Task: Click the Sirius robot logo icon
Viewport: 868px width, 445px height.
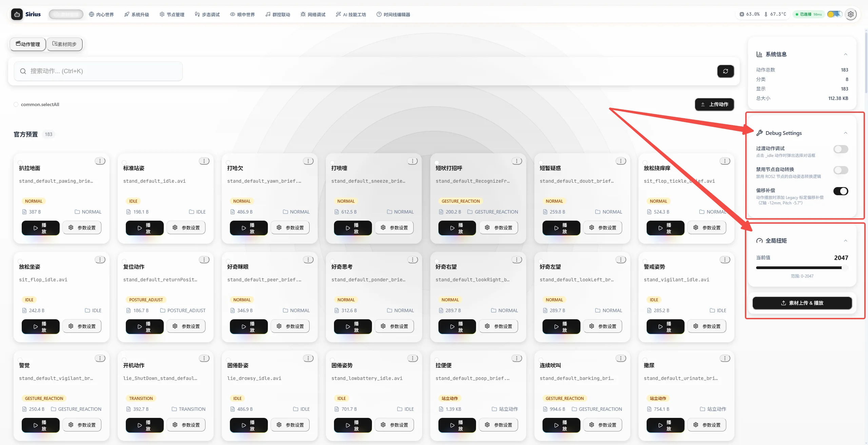Action: pos(17,14)
